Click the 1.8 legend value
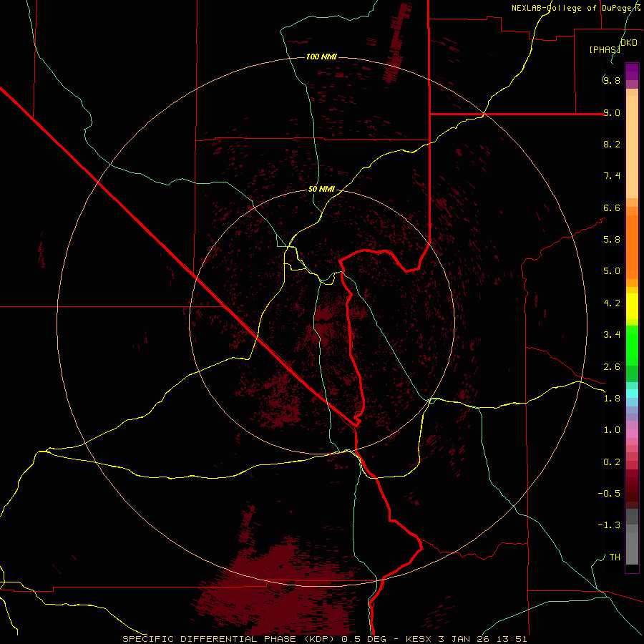The image size is (644, 644). click(x=612, y=399)
